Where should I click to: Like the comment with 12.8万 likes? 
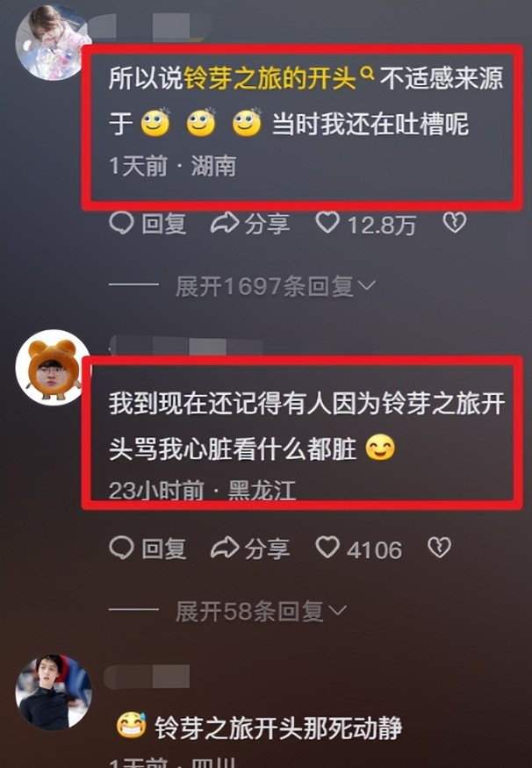[x=327, y=223]
